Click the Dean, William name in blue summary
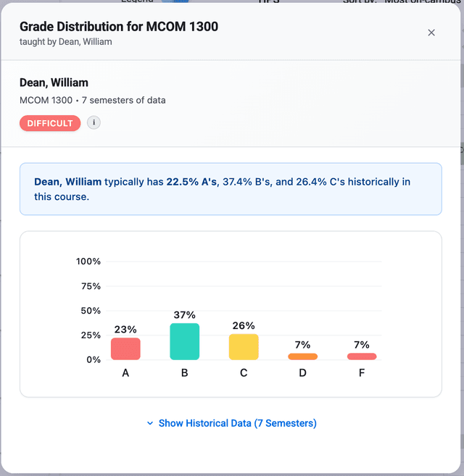 (x=67, y=182)
